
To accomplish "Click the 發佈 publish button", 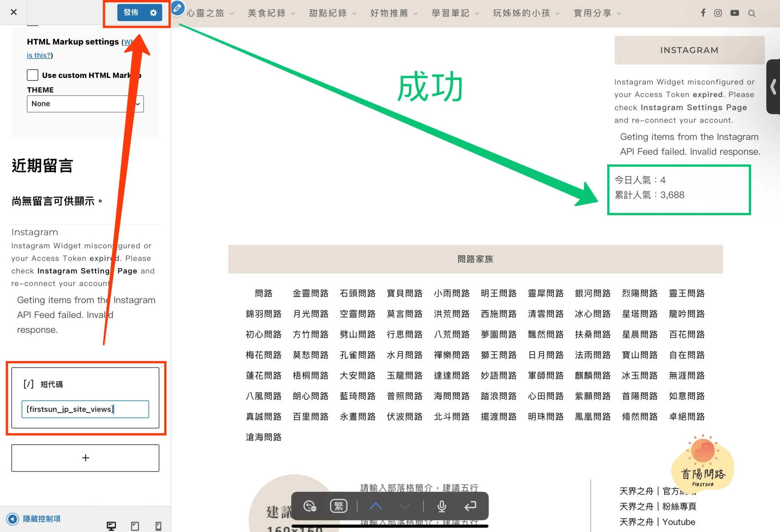I will tap(131, 13).
